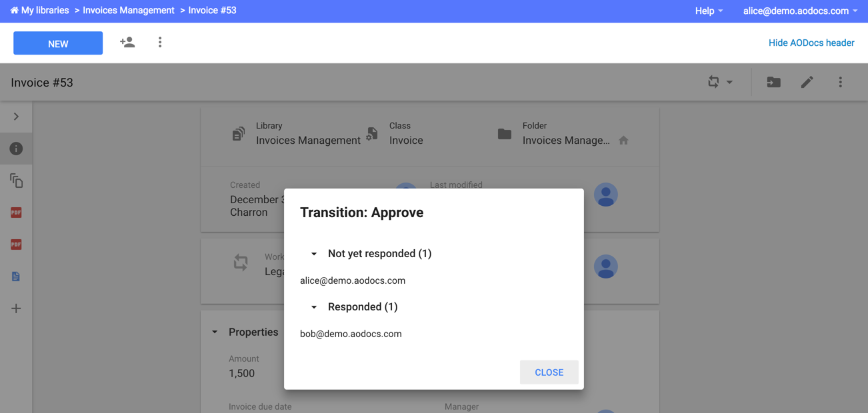The image size is (868, 413).
Task: Click the Invoice class value
Action: (x=406, y=141)
